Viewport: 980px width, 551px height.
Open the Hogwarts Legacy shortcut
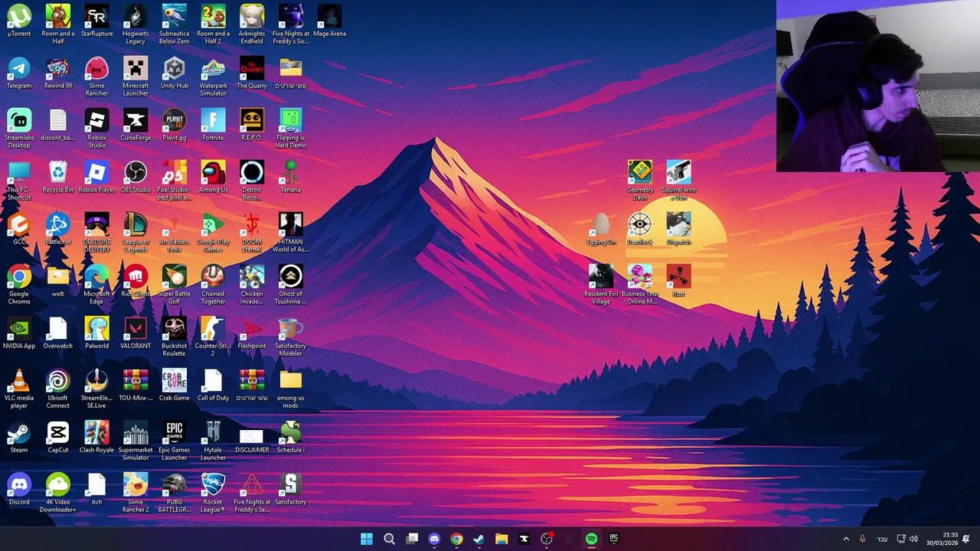click(x=136, y=24)
